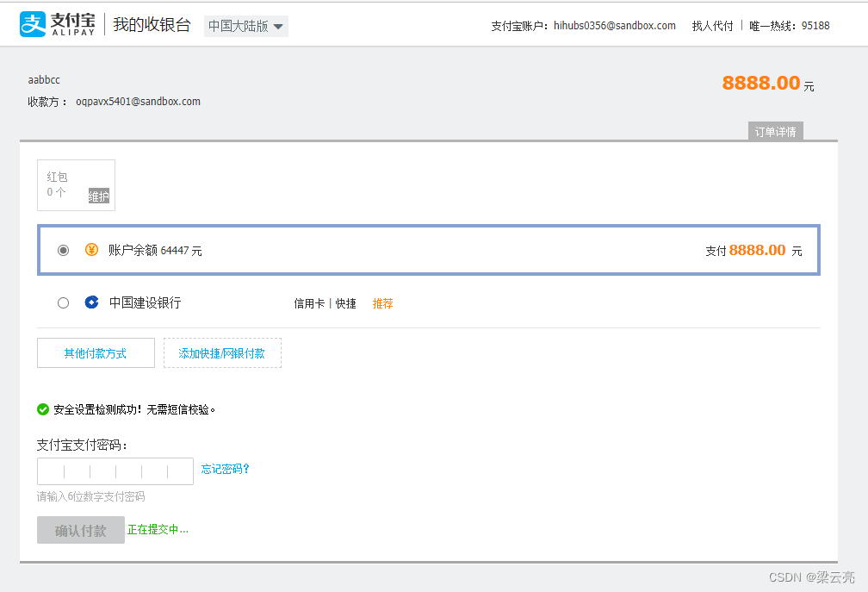This screenshot has height=592, width=868.
Task: Click the 唯一热线: 95188 text
Action: (x=790, y=26)
